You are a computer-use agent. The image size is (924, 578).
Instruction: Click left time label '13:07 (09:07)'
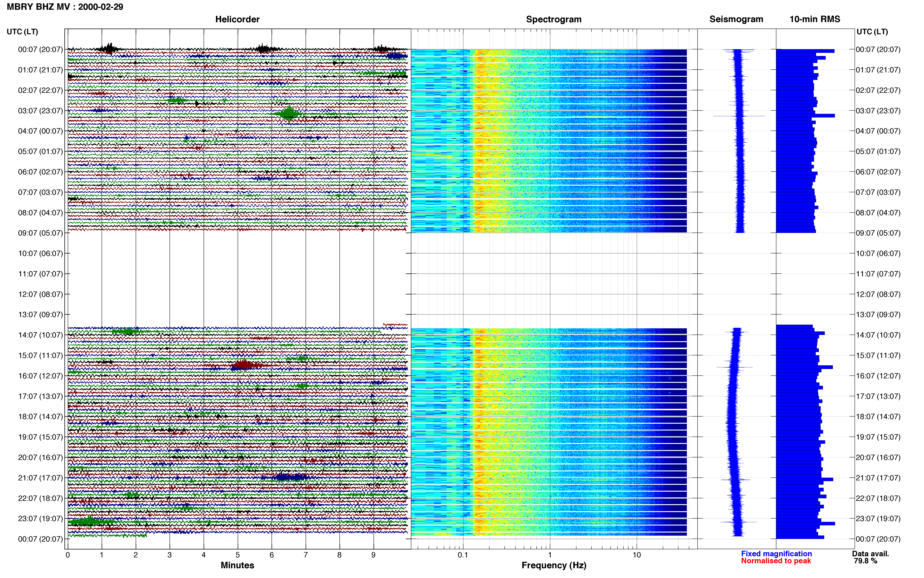41,314
